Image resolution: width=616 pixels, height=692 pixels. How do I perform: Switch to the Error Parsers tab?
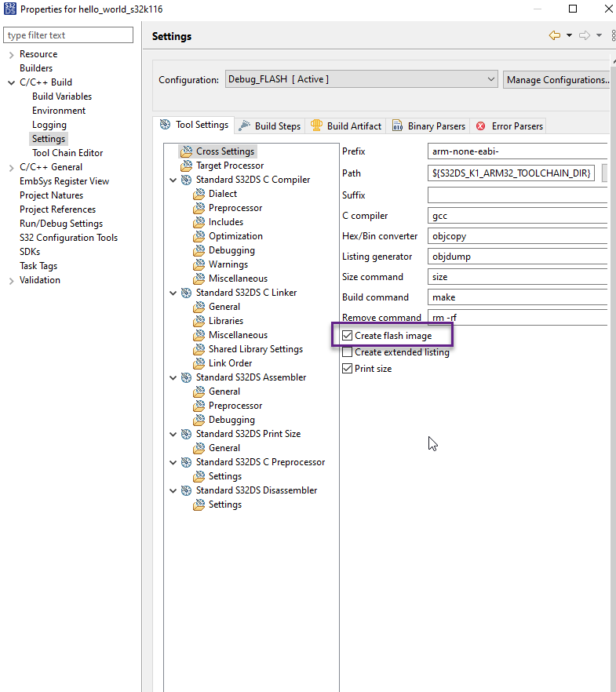pyautogui.click(x=508, y=126)
